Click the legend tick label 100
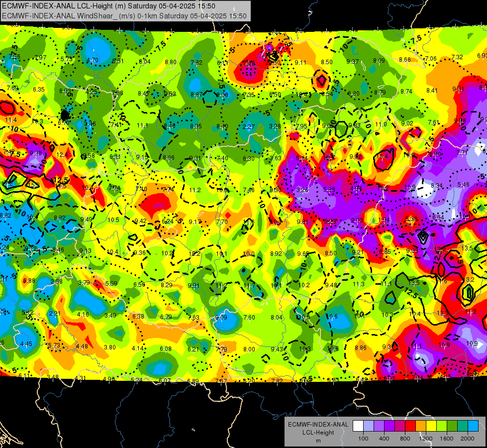The image size is (487, 448). click(363, 439)
